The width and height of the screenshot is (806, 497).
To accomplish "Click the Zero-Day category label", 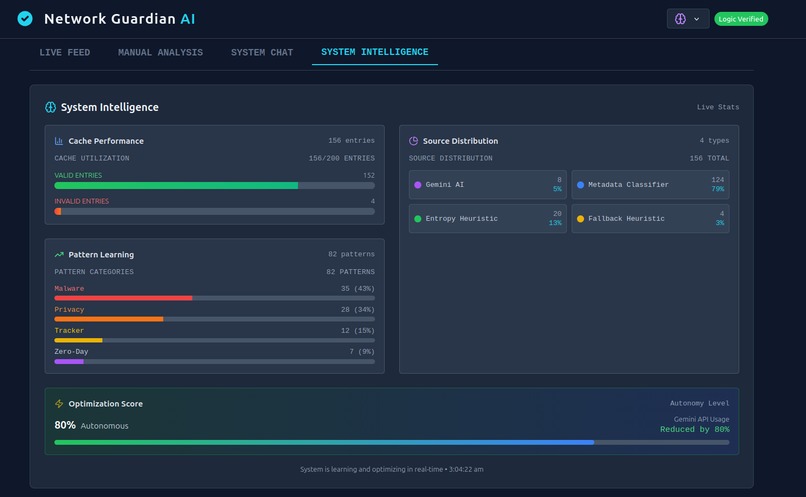I will pos(71,352).
